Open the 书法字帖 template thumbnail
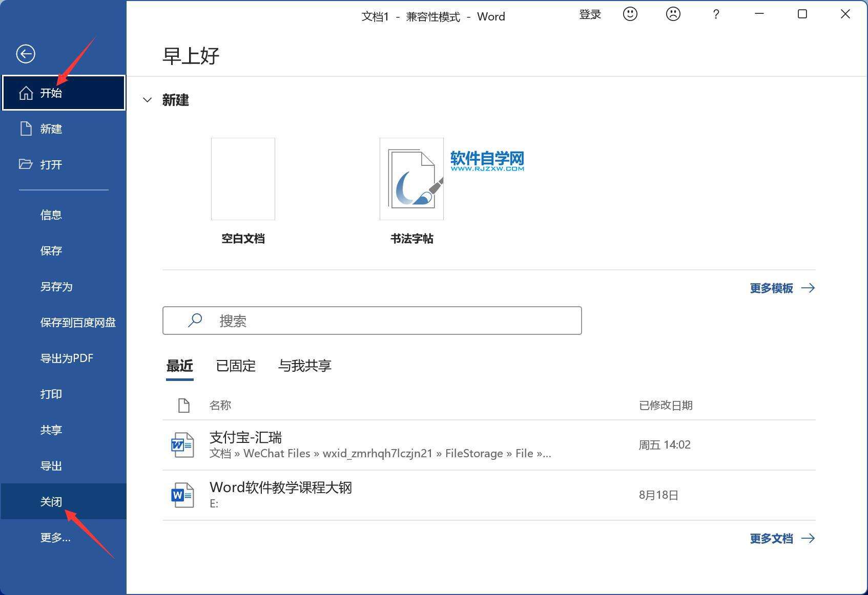 tap(411, 179)
